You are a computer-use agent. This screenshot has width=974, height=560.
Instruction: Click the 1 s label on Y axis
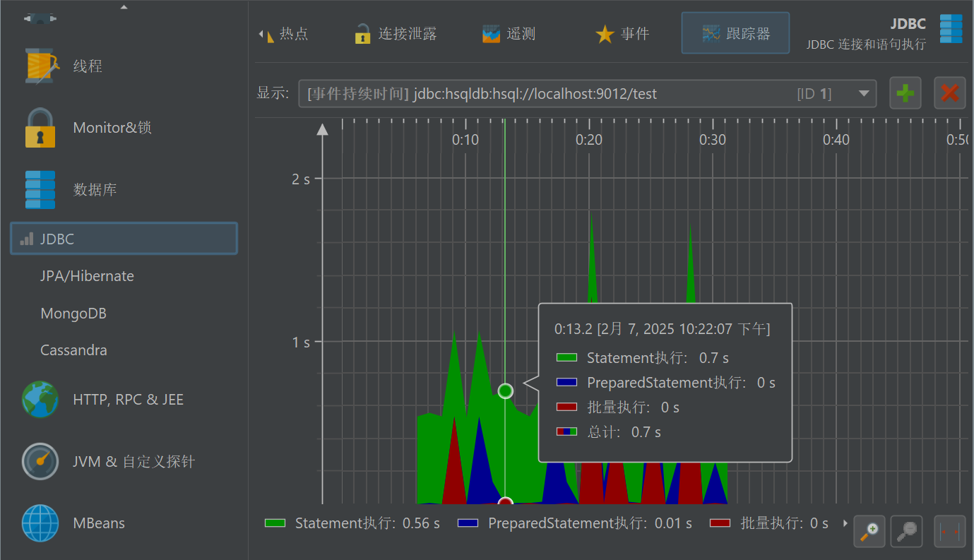click(x=301, y=342)
